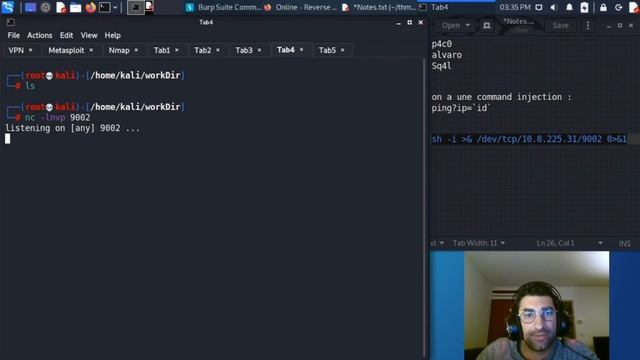The image size is (640, 360).
Task: Open the Help menu in the terminal
Action: point(113,36)
